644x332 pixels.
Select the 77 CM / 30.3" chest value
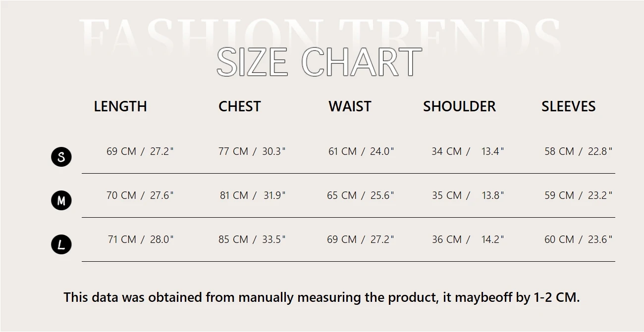(252, 151)
